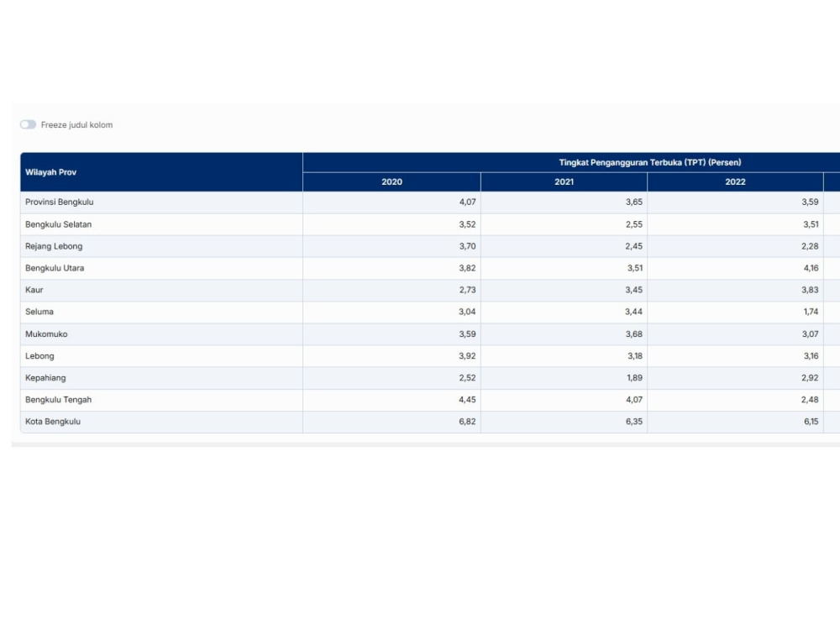Select Rejang Lebong 2021 value 2,45
Screen dimensions: 840x630
pos(633,246)
